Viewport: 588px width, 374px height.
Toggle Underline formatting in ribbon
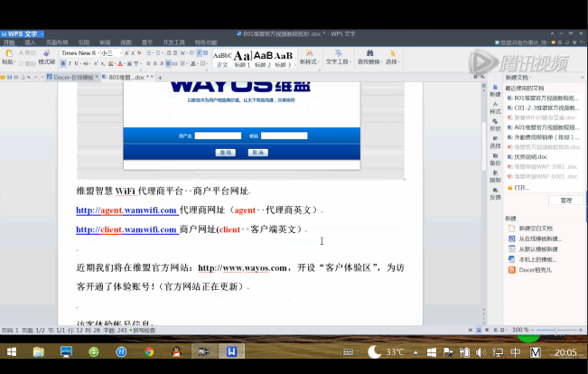(76, 63)
